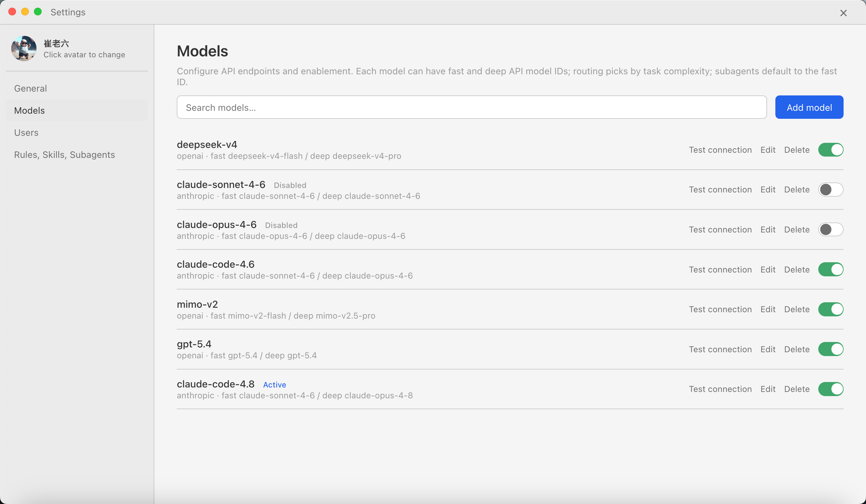Screen dimensions: 866x504
Task: Edit the deepseek-v4 model
Action: point(768,150)
